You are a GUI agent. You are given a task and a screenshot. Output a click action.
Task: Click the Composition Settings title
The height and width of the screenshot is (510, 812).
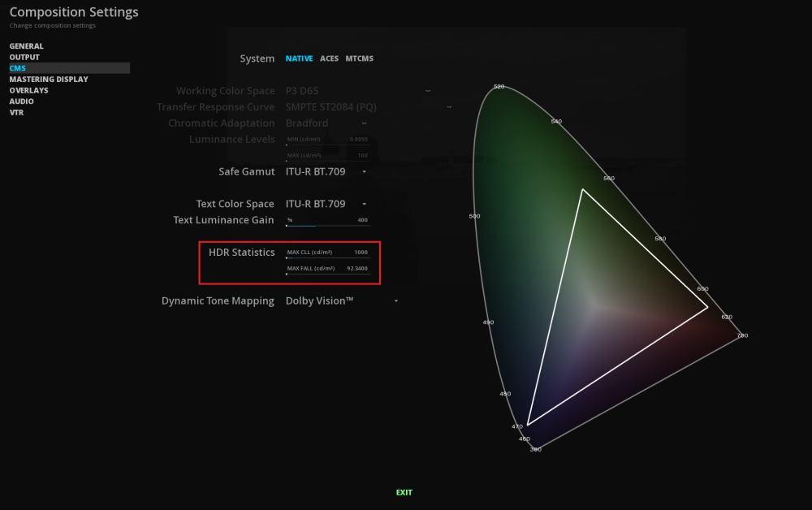(x=74, y=12)
